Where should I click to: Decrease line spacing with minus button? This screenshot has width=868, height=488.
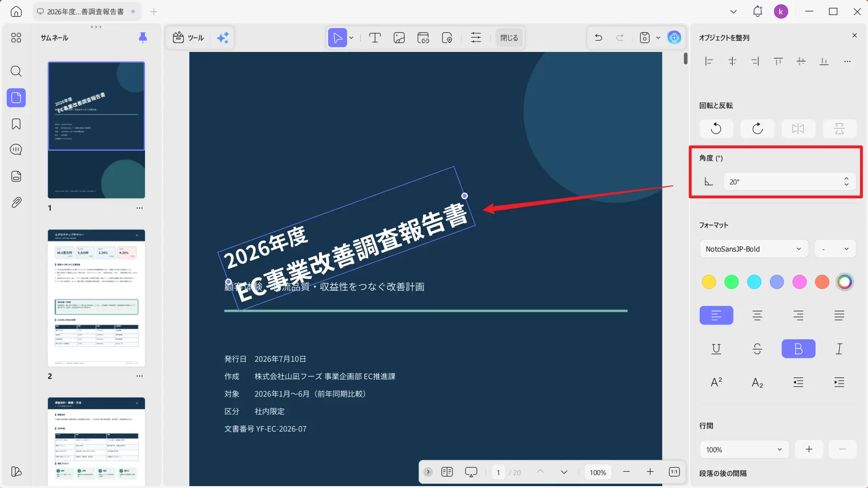click(842, 449)
